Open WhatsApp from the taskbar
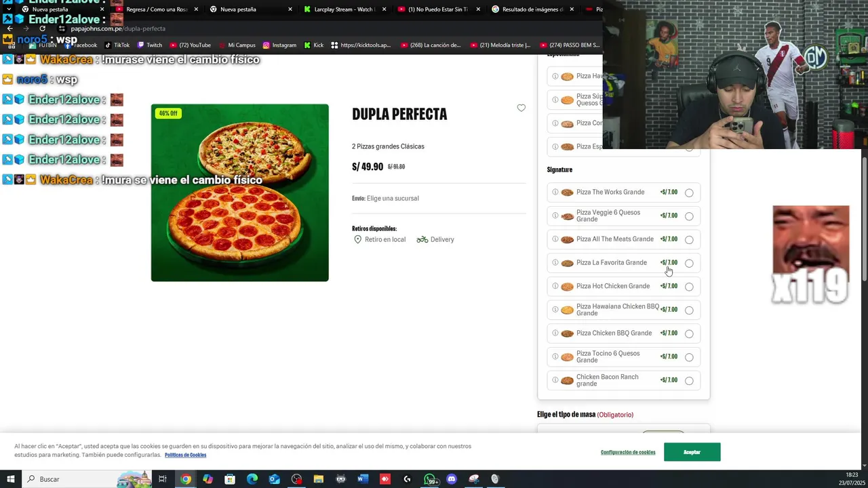 point(430,479)
